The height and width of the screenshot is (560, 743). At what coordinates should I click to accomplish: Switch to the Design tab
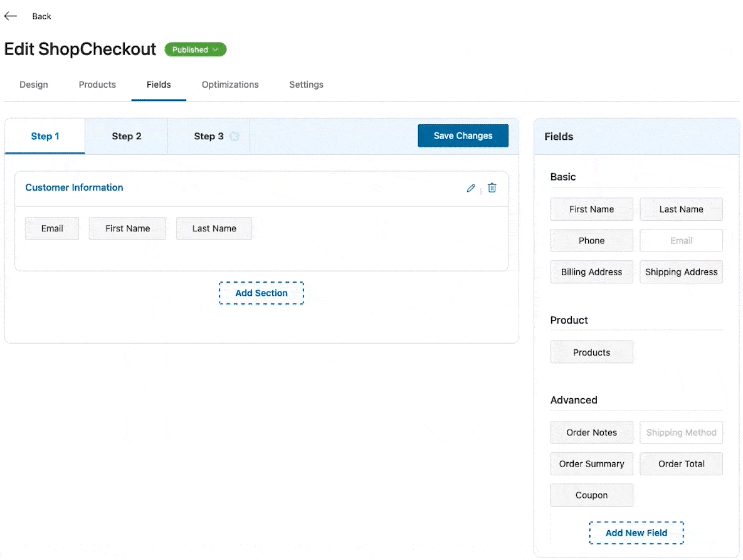point(34,84)
